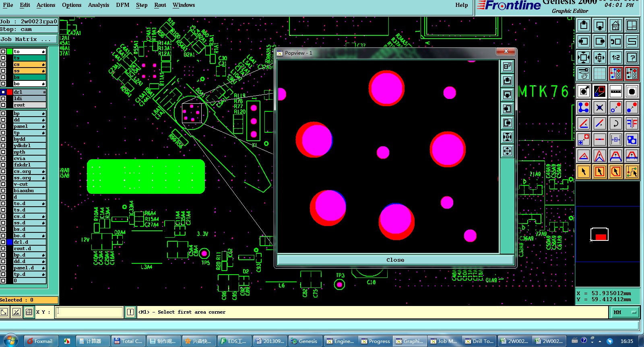644x347 pixels.
Task: Open the DFM menu
Action: click(123, 5)
